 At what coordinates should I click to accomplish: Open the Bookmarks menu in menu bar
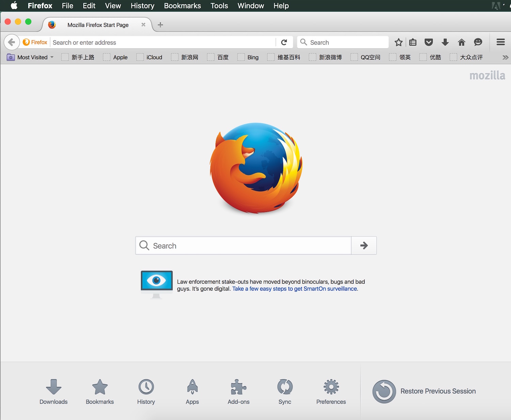click(x=182, y=5)
